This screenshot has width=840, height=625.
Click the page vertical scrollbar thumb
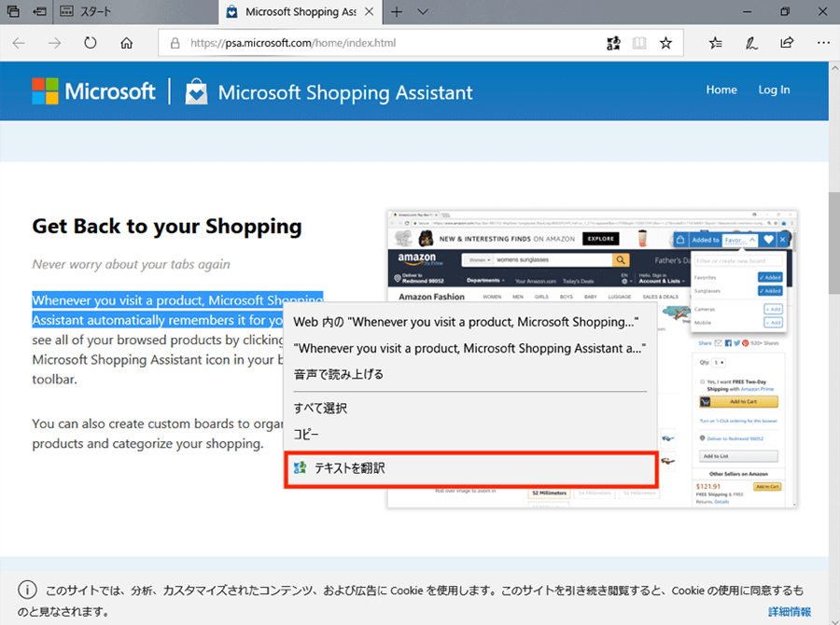834,243
